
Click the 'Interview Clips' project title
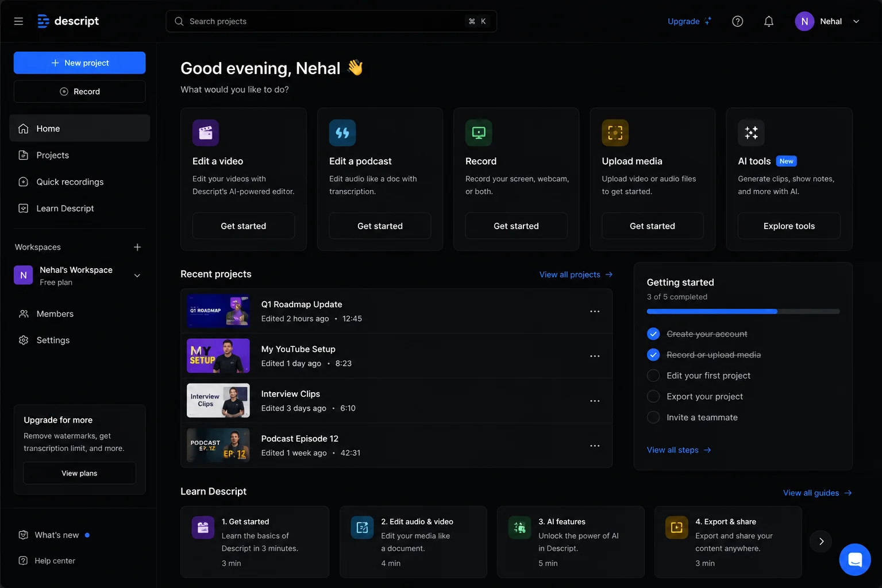point(291,394)
